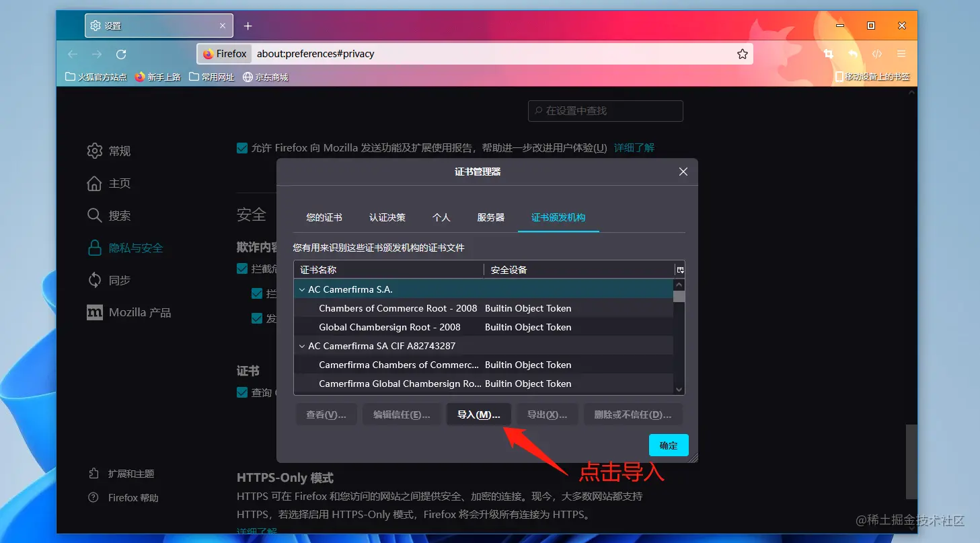The width and height of the screenshot is (980, 543).
Task: Focus the 在设置中查找 search box
Action: (605, 111)
